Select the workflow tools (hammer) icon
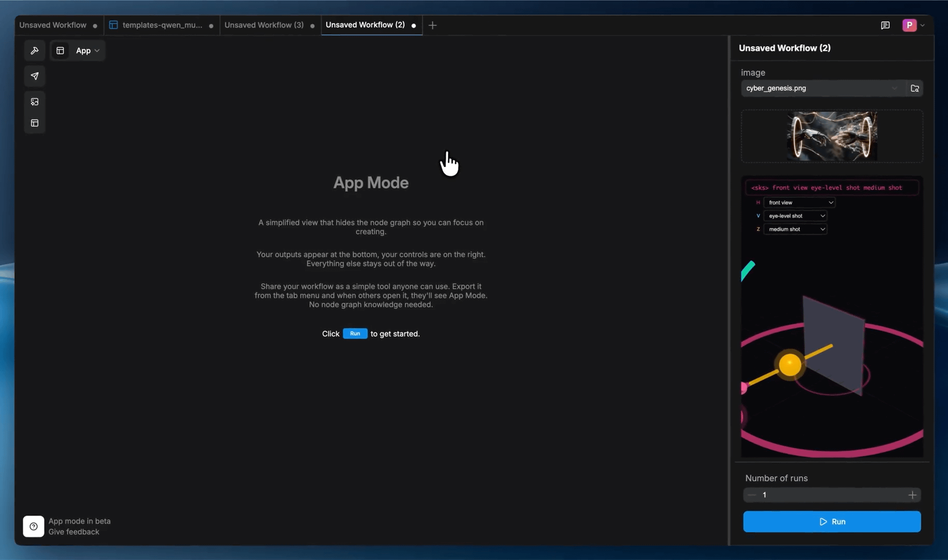 click(34, 50)
